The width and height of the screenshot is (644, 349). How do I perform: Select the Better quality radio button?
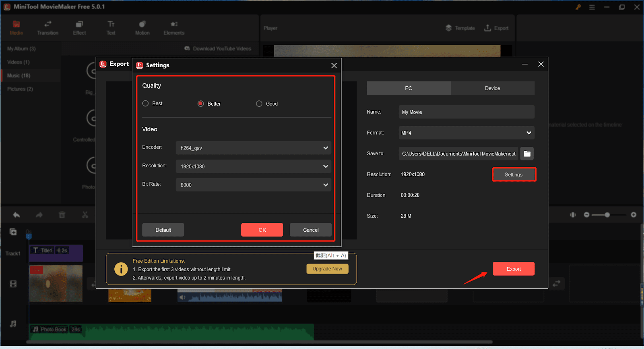[200, 104]
